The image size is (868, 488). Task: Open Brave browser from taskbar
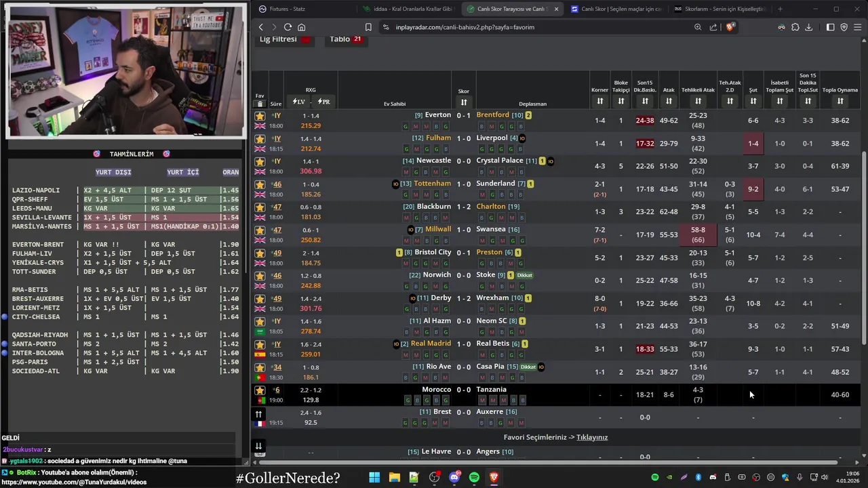(x=494, y=477)
